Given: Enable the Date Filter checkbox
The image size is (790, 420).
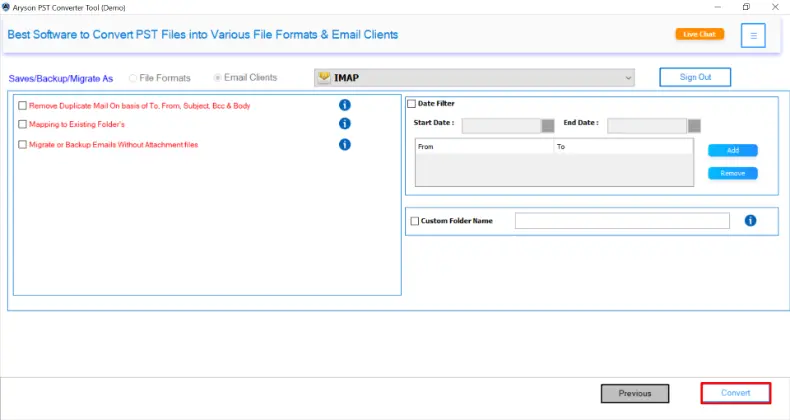Looking at the screenshot, I should [x=412, y=103].
